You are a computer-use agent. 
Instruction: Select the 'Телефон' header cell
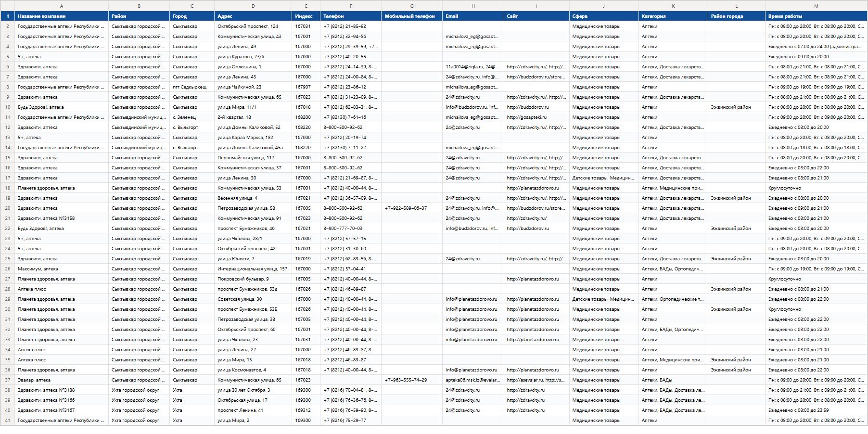(x=351, y=16)
